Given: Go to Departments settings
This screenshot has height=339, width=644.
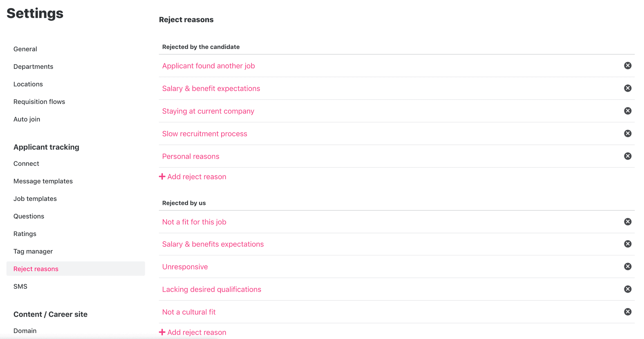Looking at the screenshot, I should (x=33, y=67).
